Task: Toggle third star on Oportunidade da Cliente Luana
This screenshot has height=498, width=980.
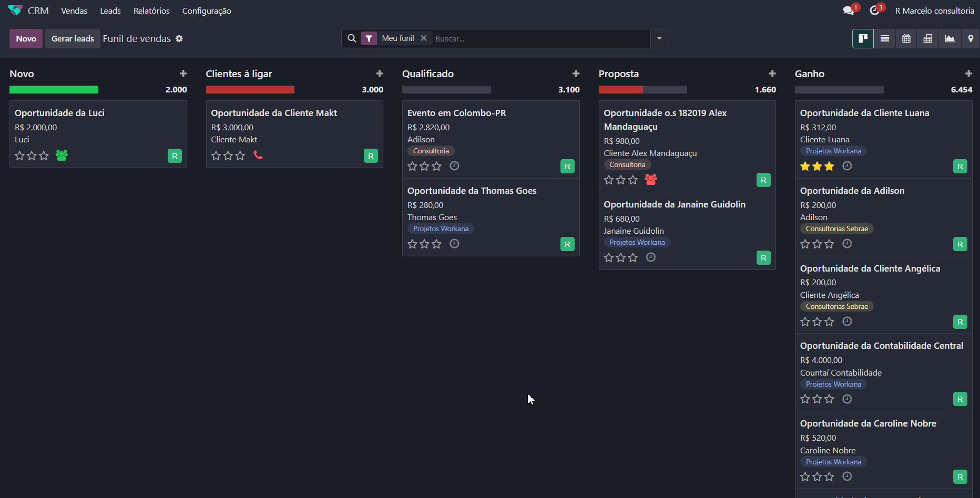Action: pos(829,166)
